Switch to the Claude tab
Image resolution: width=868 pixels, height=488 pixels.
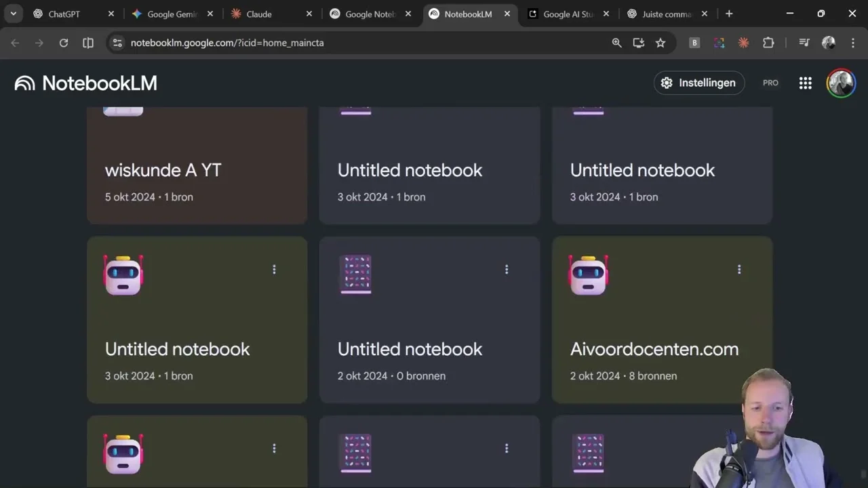(x=259, y=14)
